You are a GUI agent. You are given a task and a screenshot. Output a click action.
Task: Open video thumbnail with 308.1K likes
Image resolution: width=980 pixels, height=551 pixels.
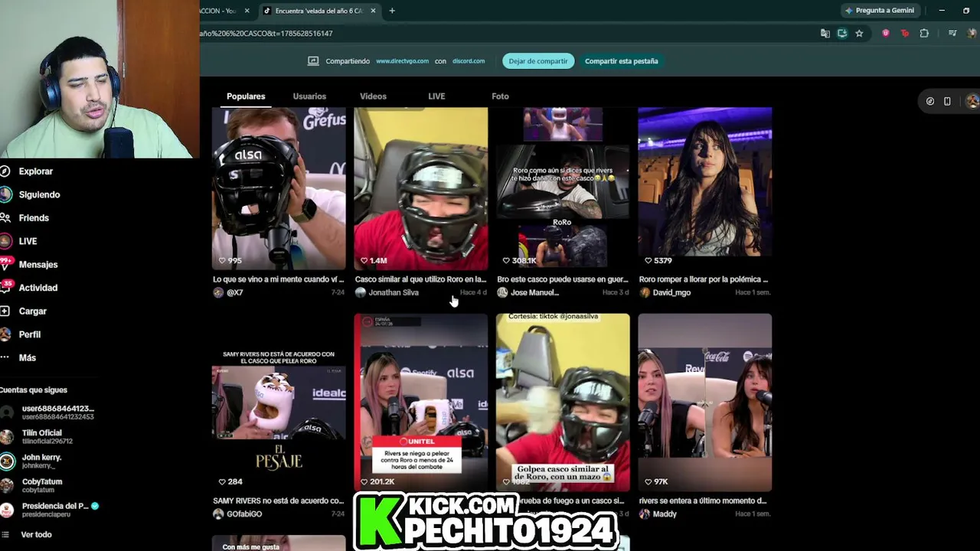(563, 188)
